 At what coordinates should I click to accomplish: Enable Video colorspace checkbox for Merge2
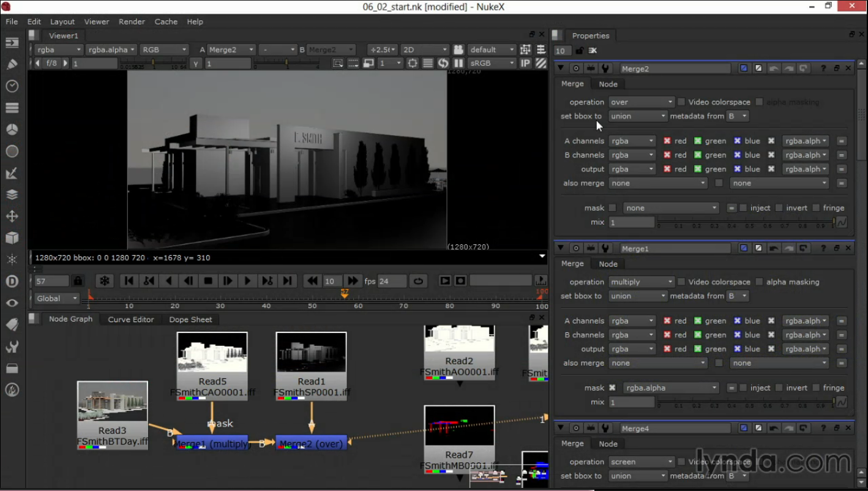(681, 102)
